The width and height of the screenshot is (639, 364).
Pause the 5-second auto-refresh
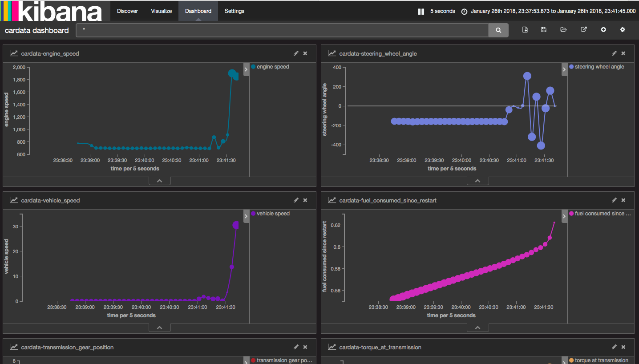(420, 11)
